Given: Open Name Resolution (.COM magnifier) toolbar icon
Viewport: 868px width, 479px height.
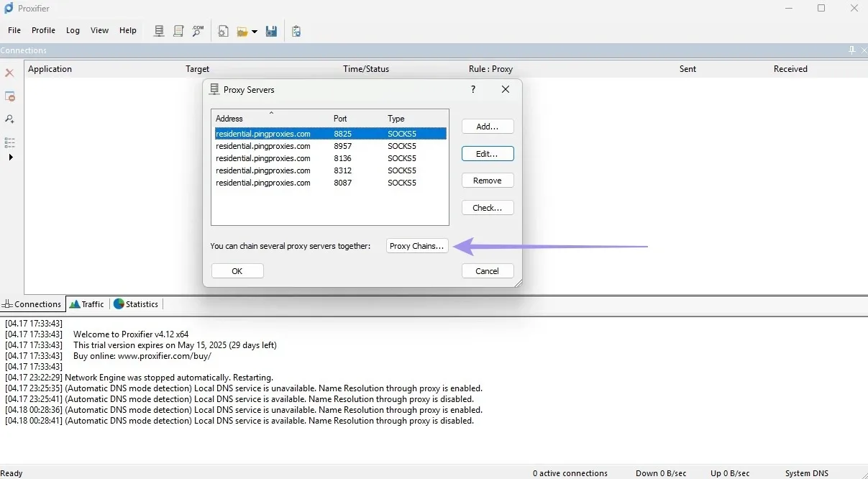Looking at the screenshot, I should coord(198,31).
